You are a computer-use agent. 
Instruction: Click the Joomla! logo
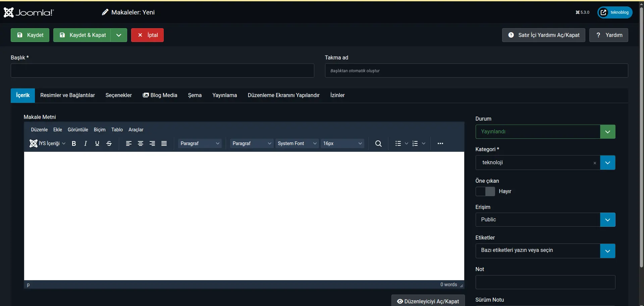pos(29,12)
